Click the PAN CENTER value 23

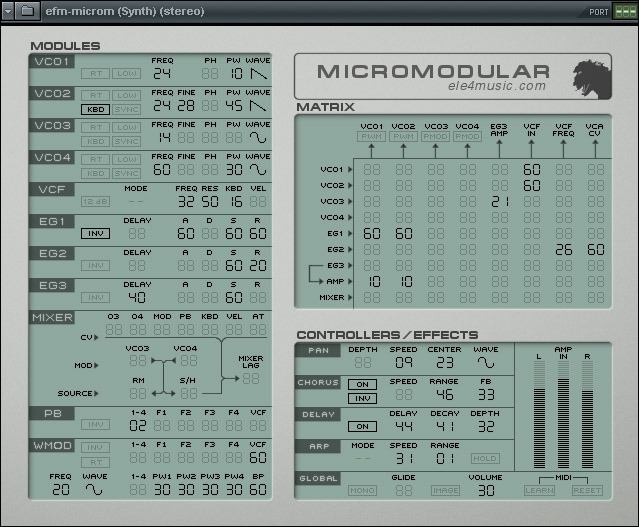(445, 362)
